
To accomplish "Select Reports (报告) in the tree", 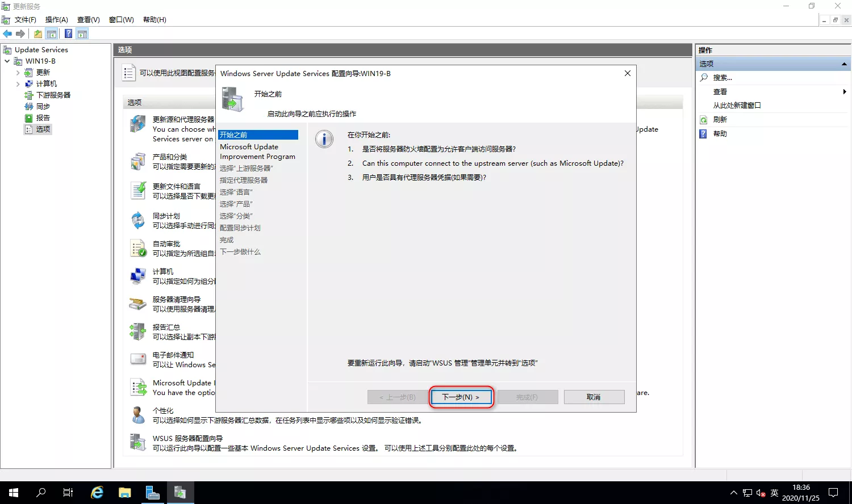I will point(43,118).
